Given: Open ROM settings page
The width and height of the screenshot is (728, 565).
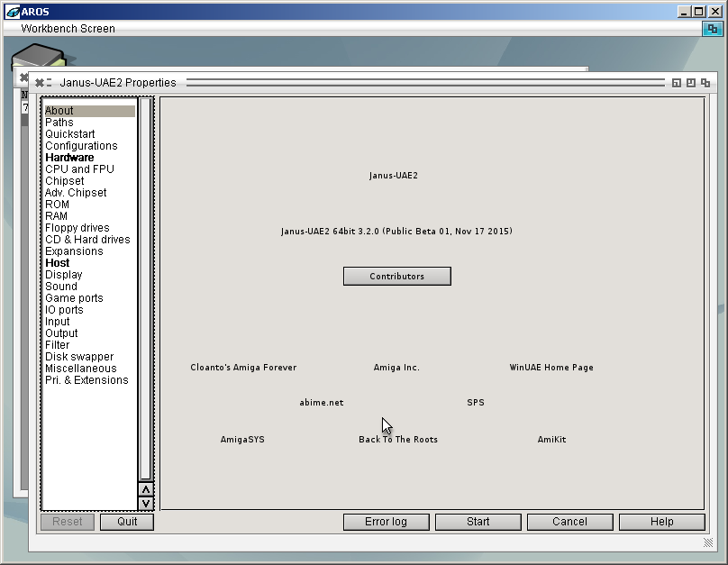Looking at the screenshot, I should [89, 205].
